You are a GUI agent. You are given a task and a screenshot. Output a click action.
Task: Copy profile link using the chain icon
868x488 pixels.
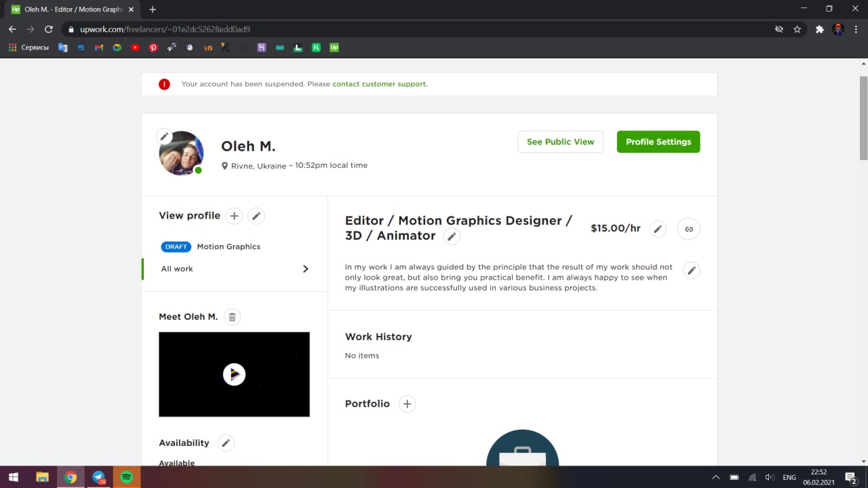pyautogui.click(x=689, y=229)
